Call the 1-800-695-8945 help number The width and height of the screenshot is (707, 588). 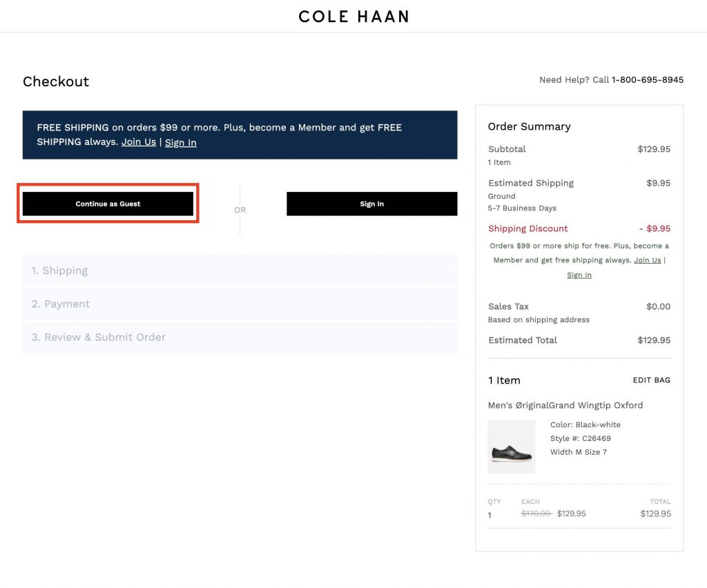tap(647, 80)
